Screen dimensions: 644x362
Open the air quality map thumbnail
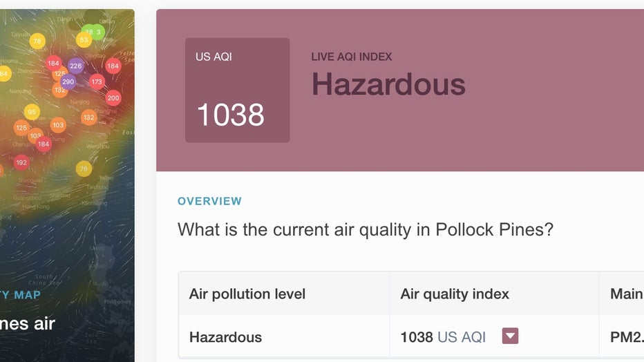[67, 186]
